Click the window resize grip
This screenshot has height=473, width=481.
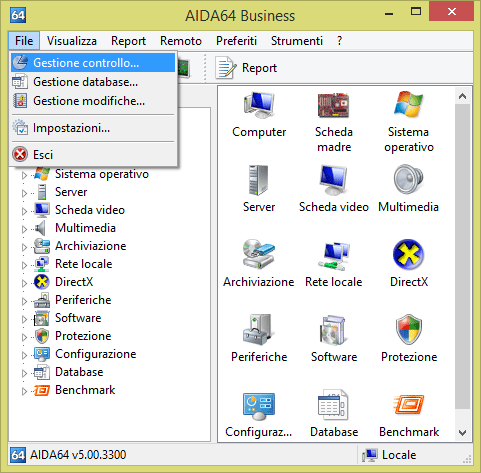[468, 459]
